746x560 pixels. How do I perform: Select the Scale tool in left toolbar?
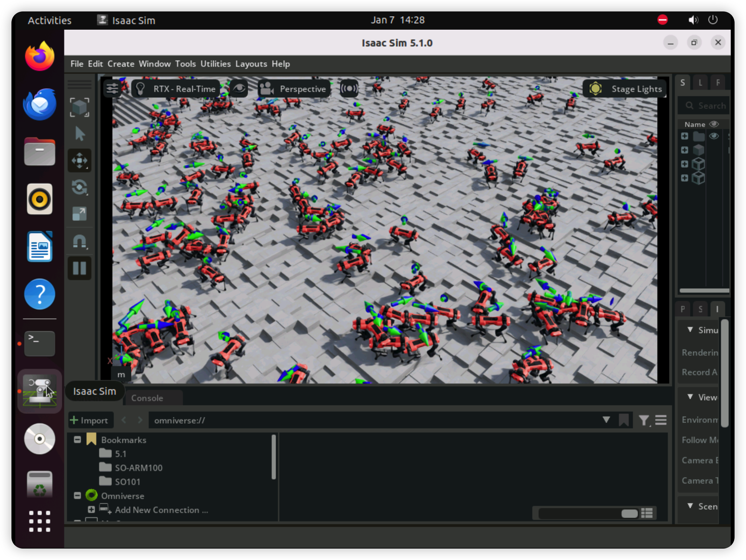click(x=79, y=214)
